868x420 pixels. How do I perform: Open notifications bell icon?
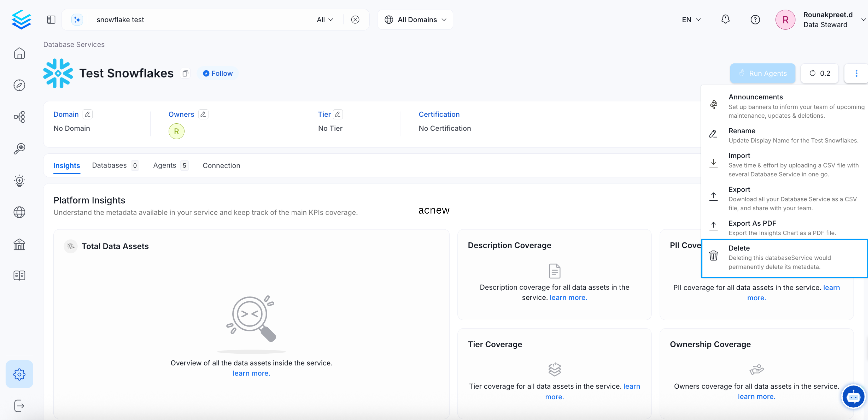(725, 19)
